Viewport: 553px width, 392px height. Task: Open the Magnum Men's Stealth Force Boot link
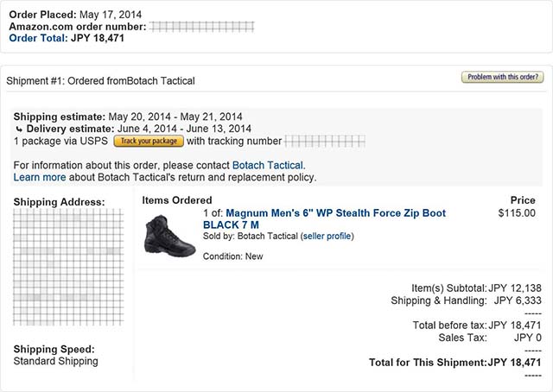coord(325,218)
